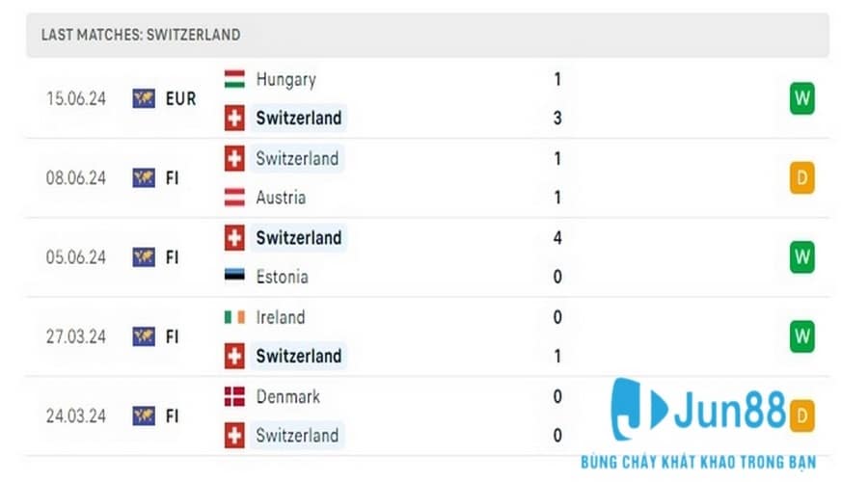Image resolution: width=868 pixels, height=482 pixels.
Task: Click the Ireland flag icon
Action: tap(234, 317)
